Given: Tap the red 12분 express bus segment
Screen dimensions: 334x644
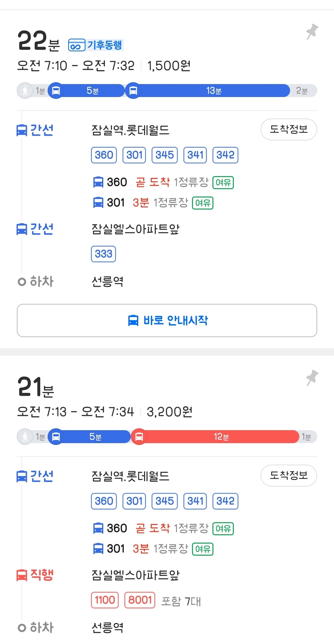Looking at the screenshot, I should coord(221,437).
